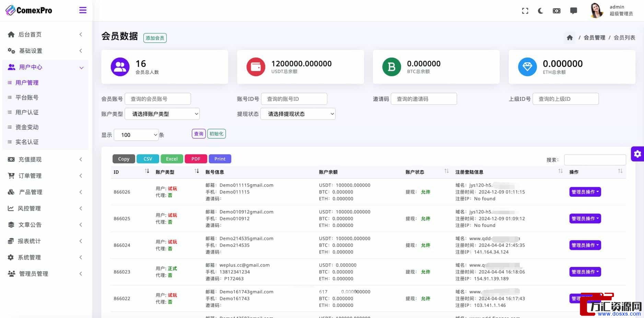This screenshot has height=318, width=644.
Task: Click the 添加会员 button
Action: (155, 38)
